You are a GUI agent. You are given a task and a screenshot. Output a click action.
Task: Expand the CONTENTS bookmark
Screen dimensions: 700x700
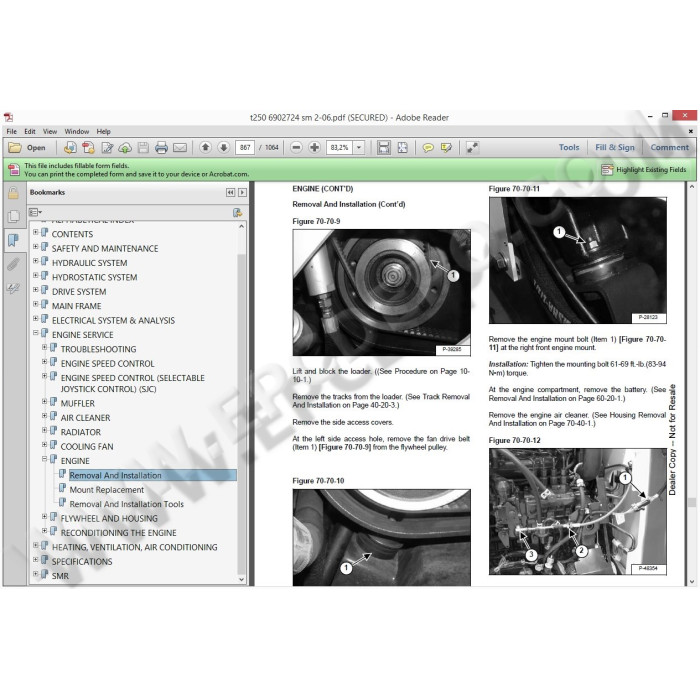(36, 232)
